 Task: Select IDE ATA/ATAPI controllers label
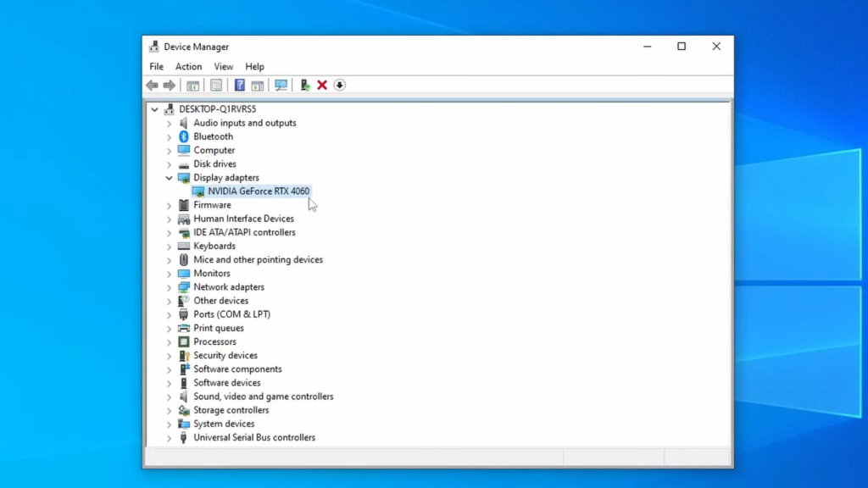pos(245,232)
